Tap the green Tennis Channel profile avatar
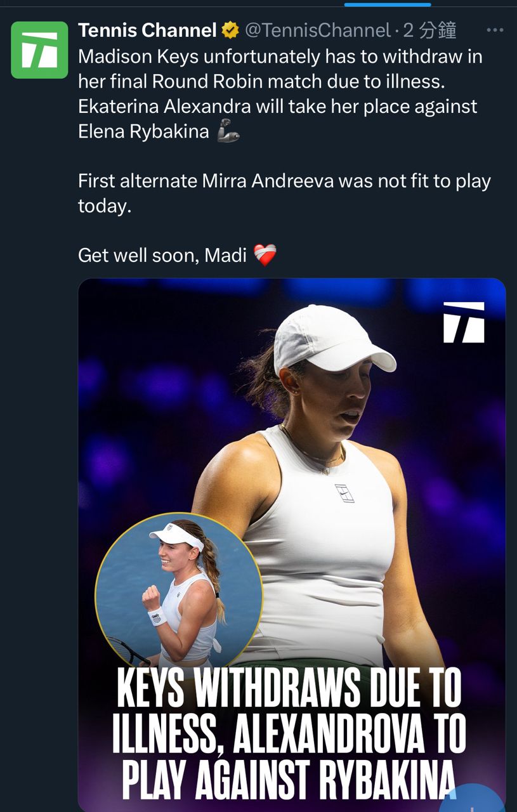Viewport: 517px width, 812px height. [x=39, y=50]
